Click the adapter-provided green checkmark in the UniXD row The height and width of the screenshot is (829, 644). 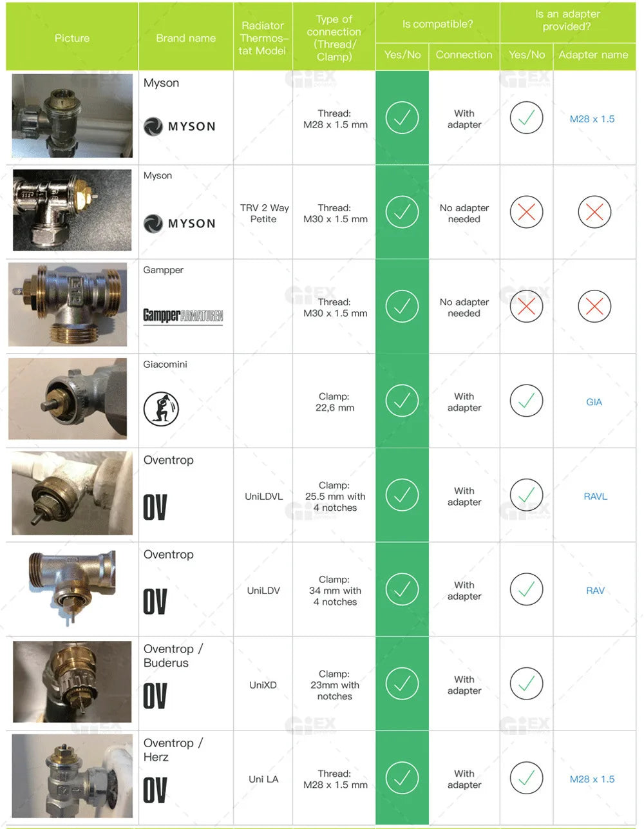point(526,683)
